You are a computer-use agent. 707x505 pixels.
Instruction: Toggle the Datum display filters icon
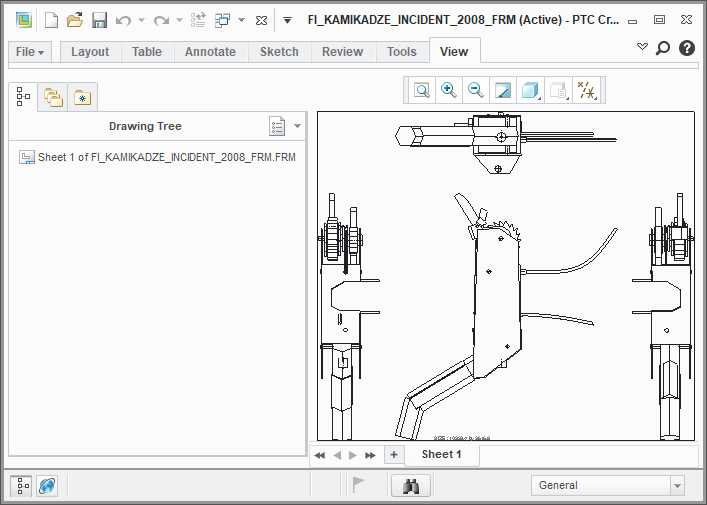tap(587, 90)
